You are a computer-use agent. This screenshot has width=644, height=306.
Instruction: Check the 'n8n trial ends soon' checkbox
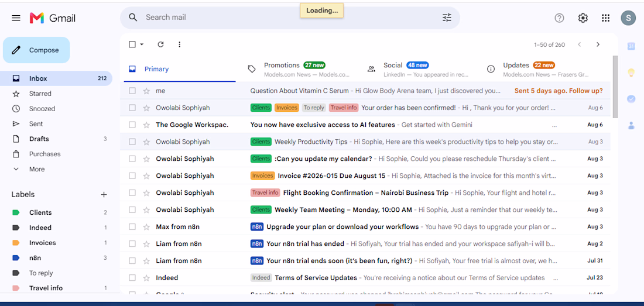pyautogui.click(x=132, y=260)
